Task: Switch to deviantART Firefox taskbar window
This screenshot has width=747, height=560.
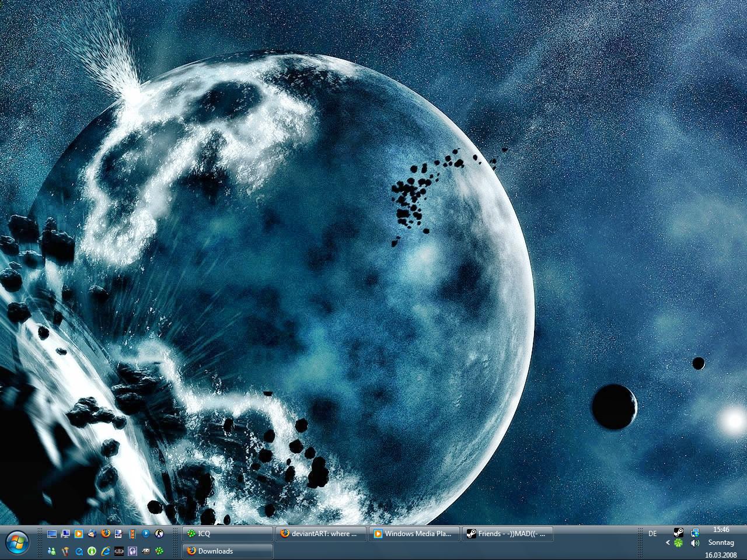Action: 320,534
